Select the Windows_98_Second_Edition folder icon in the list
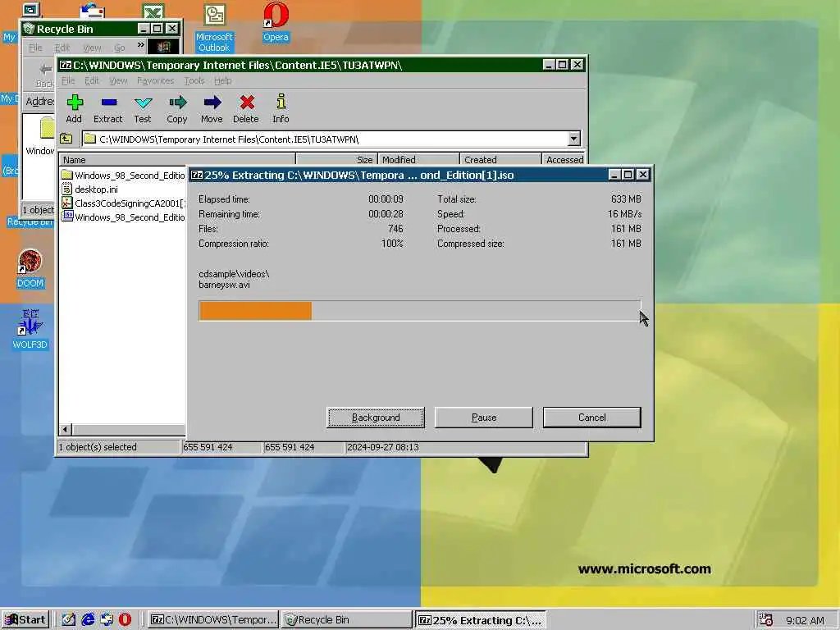840x630 pixels. pyautogui.click(x=67, y=175)
